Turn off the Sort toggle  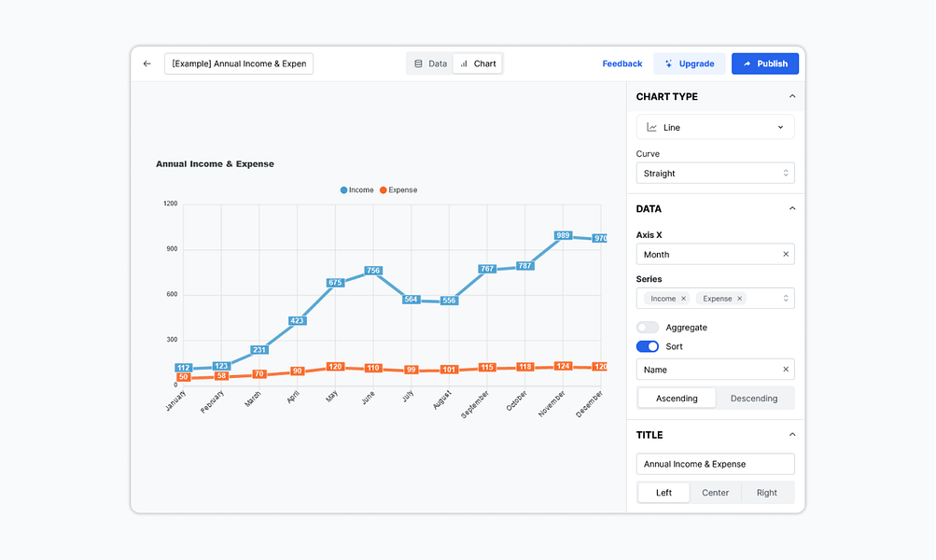click(x=648, y=346)
